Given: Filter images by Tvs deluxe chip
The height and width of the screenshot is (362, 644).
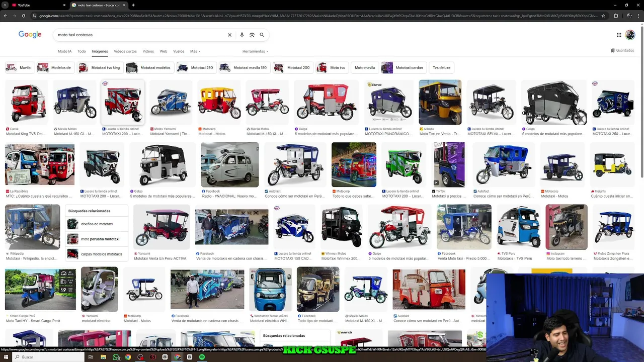Looking at the screenshot, I should pos(441,67).
